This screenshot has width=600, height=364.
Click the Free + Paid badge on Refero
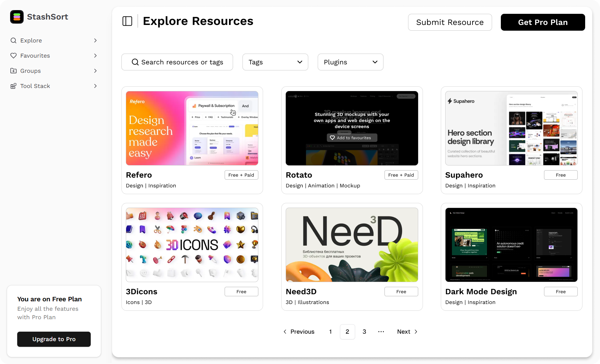coord(241,175)
